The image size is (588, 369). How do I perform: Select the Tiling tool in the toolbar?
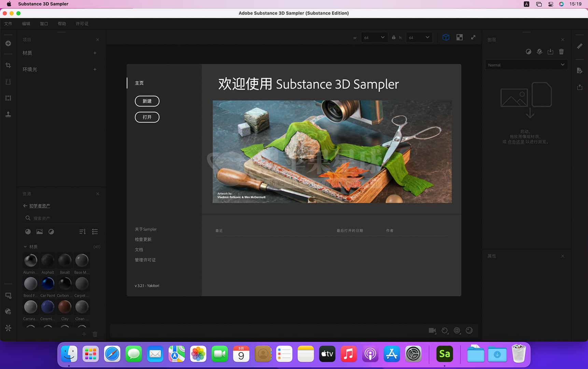pos(8,98)
